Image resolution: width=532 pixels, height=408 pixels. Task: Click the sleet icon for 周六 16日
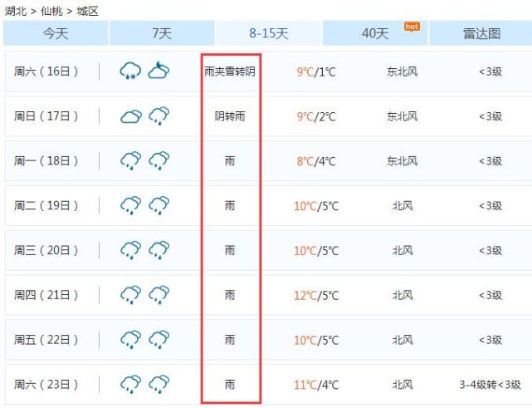(x=130, y=71)
